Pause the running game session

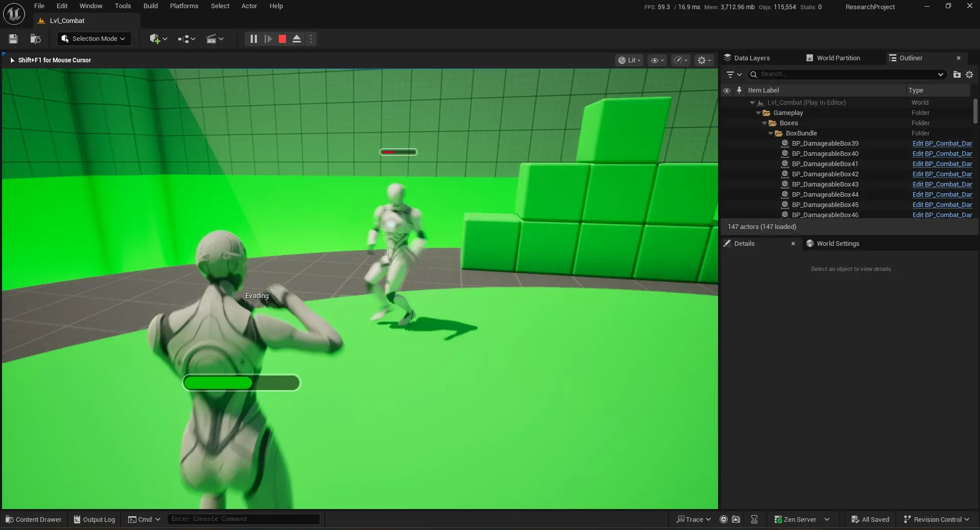pos(253,39)
